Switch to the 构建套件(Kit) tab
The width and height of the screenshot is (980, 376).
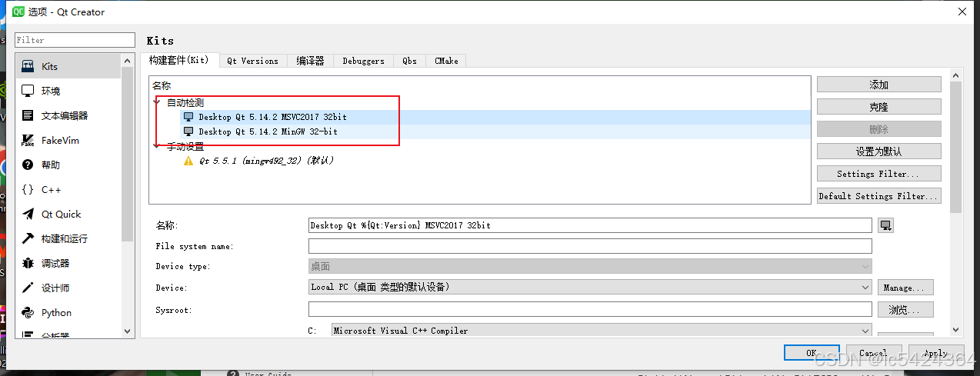[178, 60]
